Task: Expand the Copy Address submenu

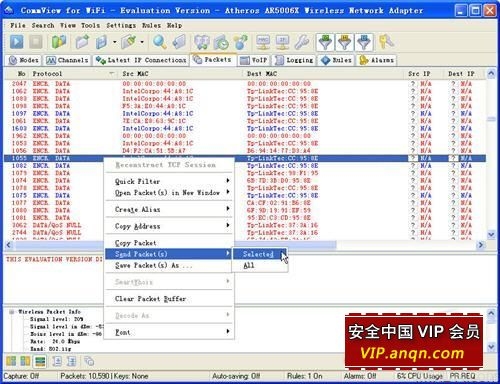Action: click(169, 226)
